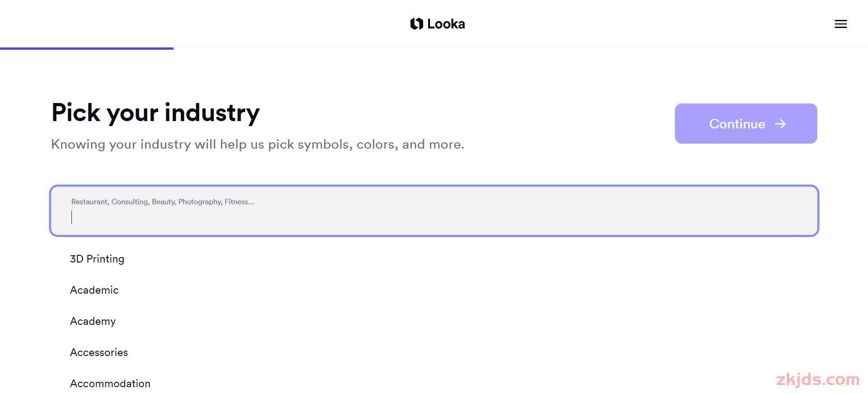Pick Academy in the suggestions list
The height and width of the screenshot is (394, 868).
[93, 321]
